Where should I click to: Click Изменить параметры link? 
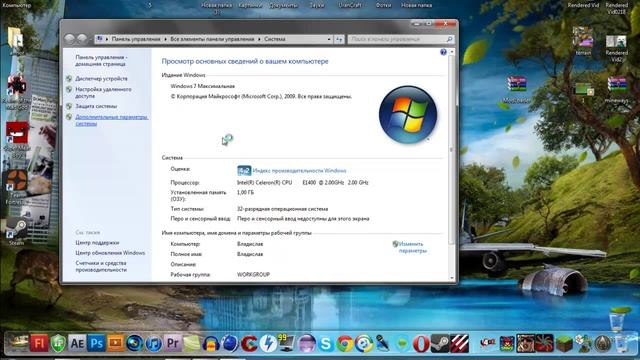(x=412, y=247)
